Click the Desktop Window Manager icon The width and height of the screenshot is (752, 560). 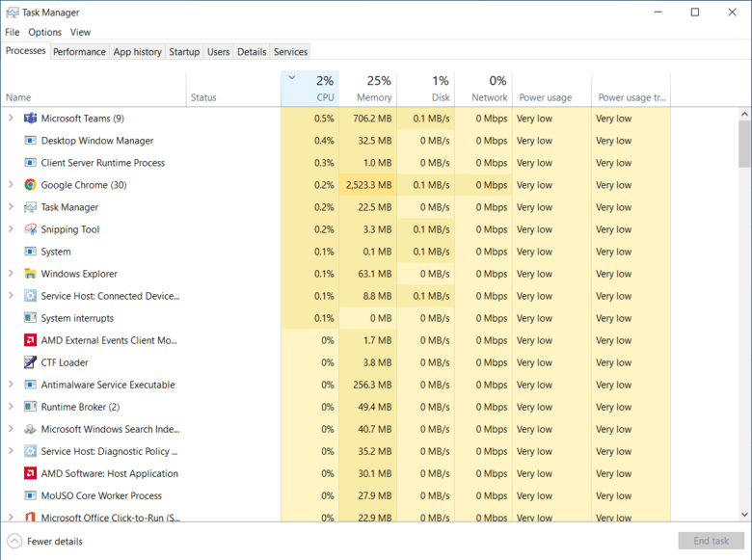pyautogui.click(x=30, y=141)
